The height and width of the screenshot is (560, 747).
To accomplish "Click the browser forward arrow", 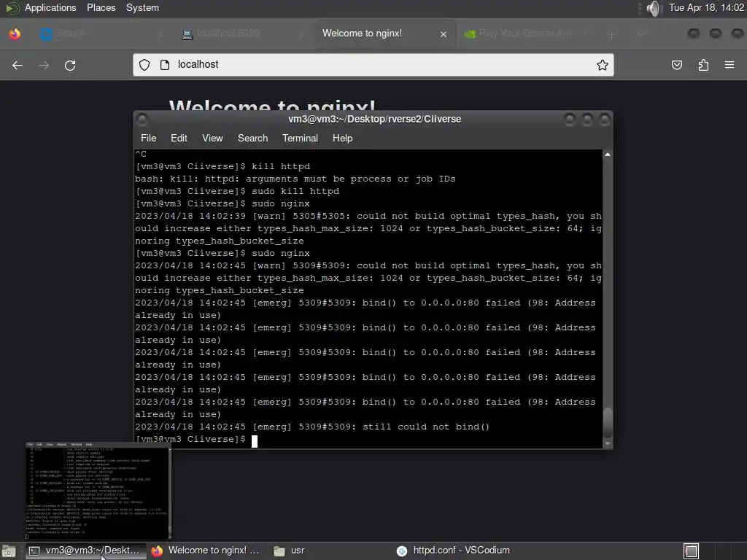I will (x=44, y=65).
